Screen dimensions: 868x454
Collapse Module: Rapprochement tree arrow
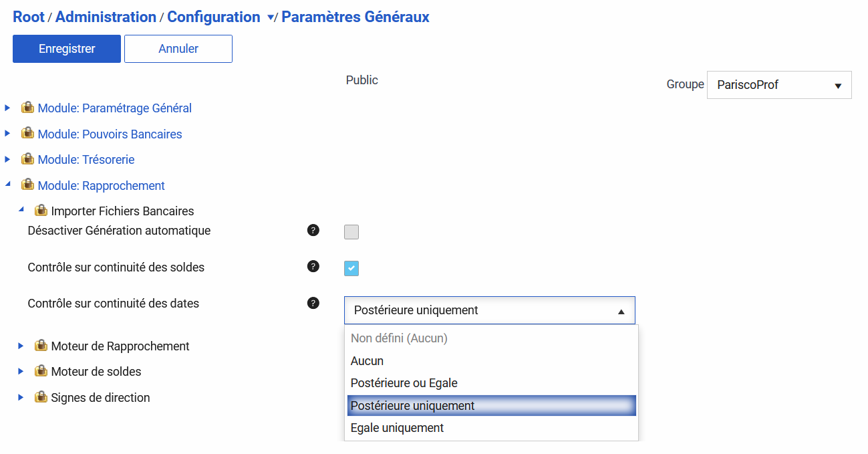pyautogui.click(x=7, y=184)
